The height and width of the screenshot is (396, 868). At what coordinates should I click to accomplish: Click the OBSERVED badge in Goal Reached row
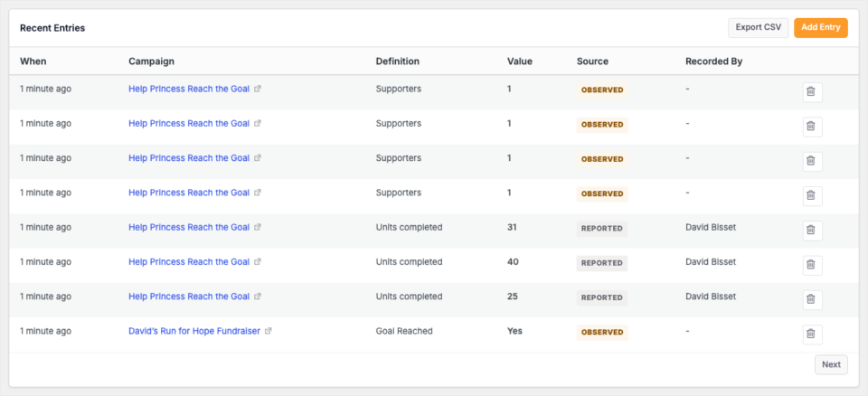point(602,333)
